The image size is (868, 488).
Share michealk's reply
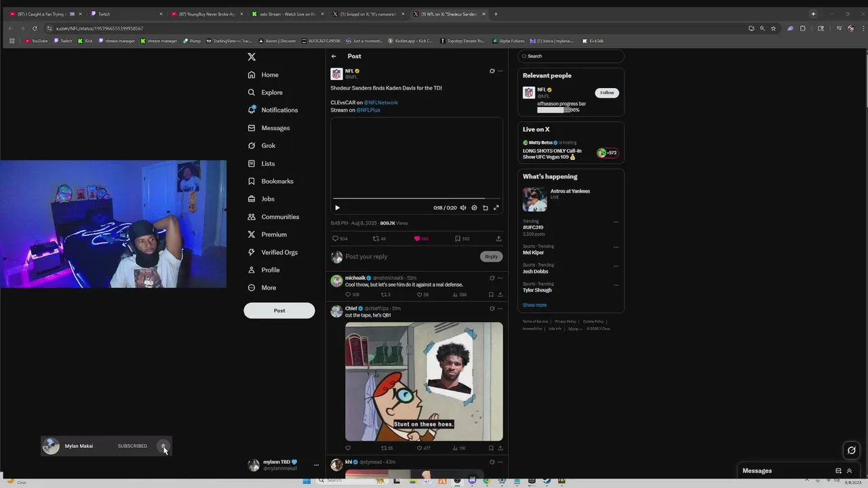click(500, 295)
